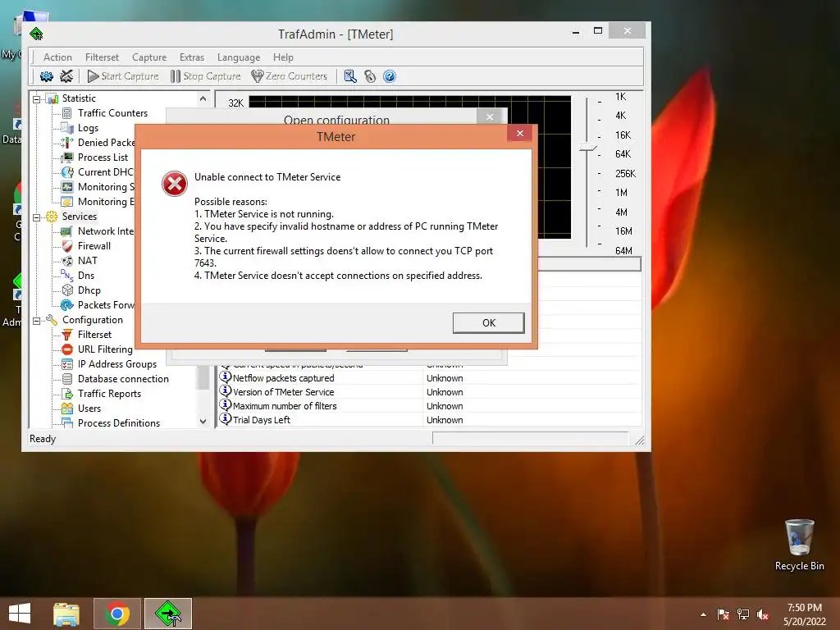
Task: Click the Current DHCP leases icon
Action: click(x=67, y=172)
